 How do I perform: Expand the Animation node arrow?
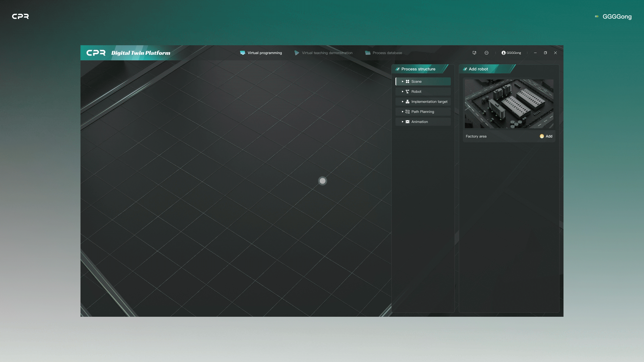click(403, 122)
